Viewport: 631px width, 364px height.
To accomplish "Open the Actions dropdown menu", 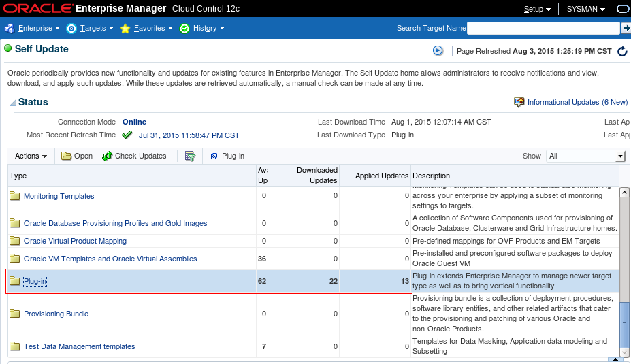I will pyautogui.click(x=31, y=156).
